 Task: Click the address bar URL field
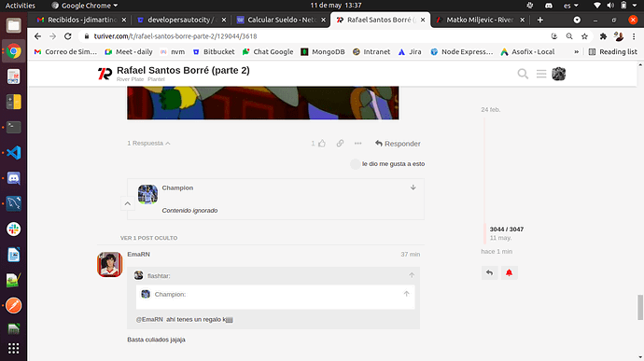(x=316, y=36)
